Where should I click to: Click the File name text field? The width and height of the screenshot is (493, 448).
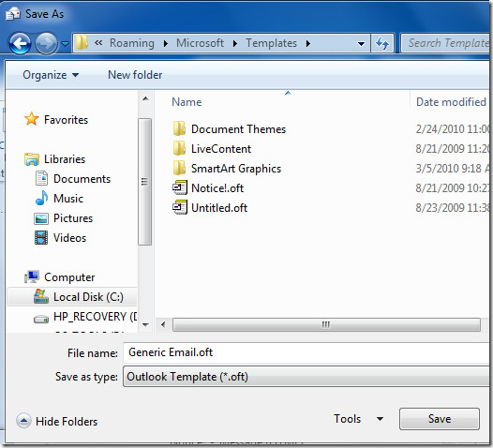pos(307,352)
